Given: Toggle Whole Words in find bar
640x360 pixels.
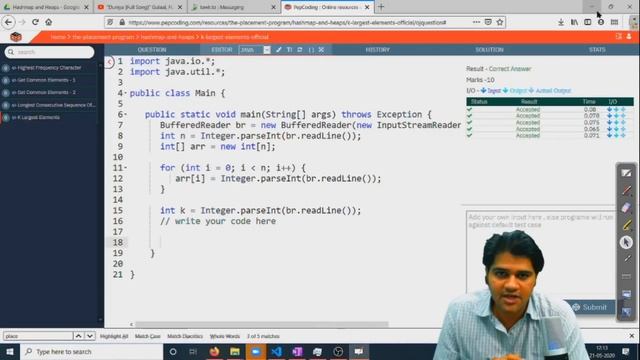Looking at the screenshot, I should [225, 336].
